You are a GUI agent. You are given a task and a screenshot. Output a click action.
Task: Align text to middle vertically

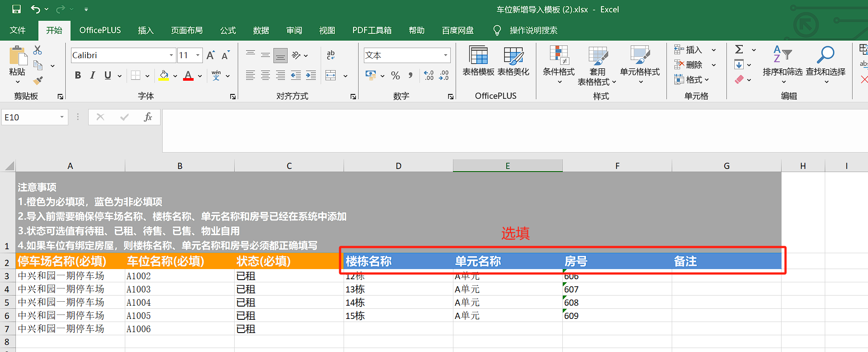coord(266,55)
